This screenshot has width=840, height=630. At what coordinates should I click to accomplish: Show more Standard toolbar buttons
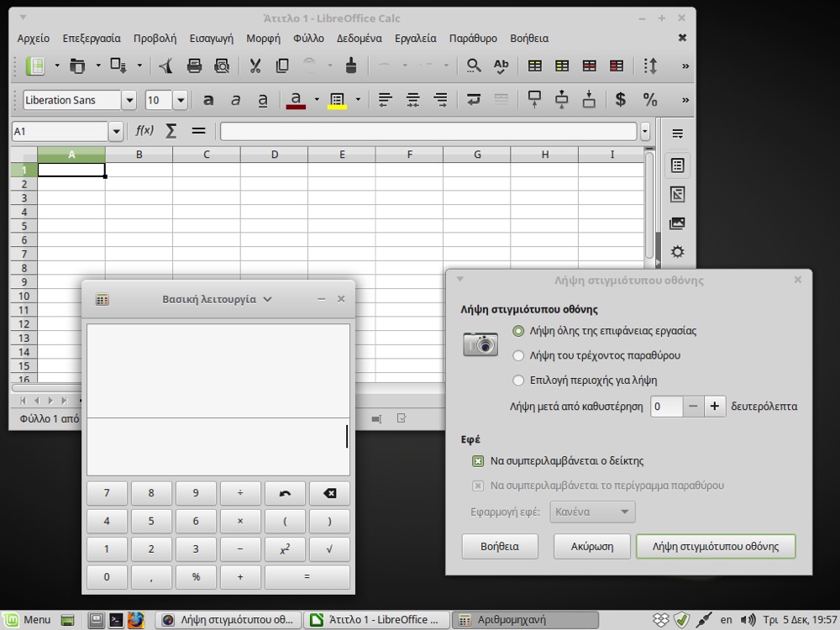click(x=685, y=66)
